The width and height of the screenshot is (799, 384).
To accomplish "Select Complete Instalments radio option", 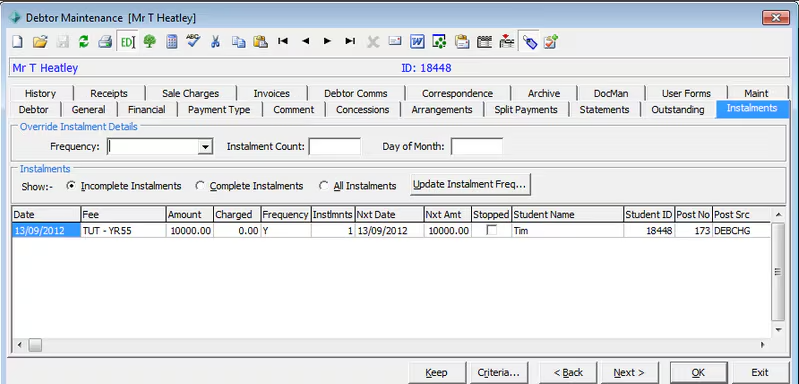I will coord(200,186).
